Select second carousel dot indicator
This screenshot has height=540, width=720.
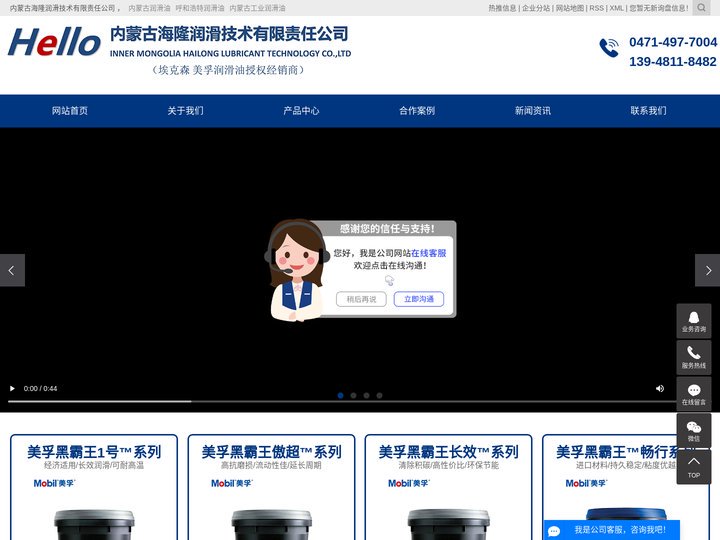click(x=353, y=395)
